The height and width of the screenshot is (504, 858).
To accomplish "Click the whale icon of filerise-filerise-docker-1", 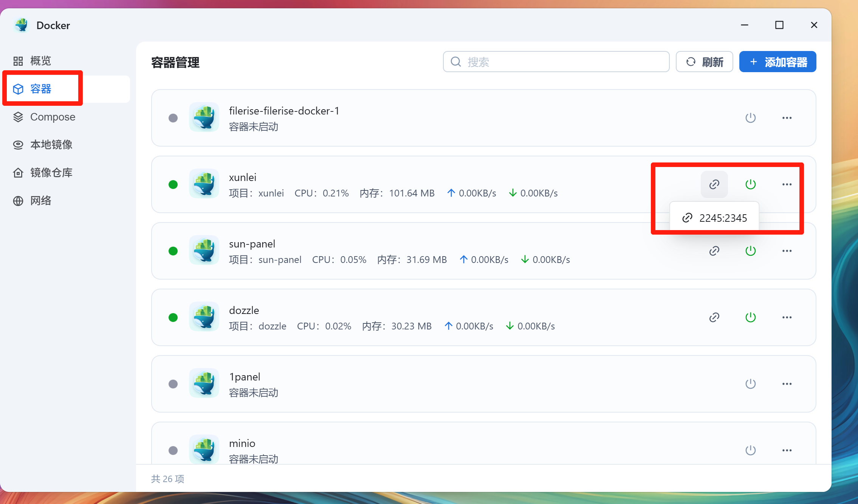I will 204,117.
